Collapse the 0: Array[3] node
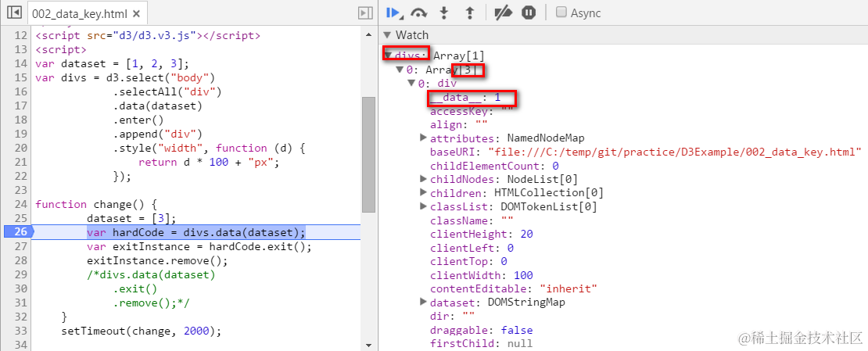 point(400,70)
